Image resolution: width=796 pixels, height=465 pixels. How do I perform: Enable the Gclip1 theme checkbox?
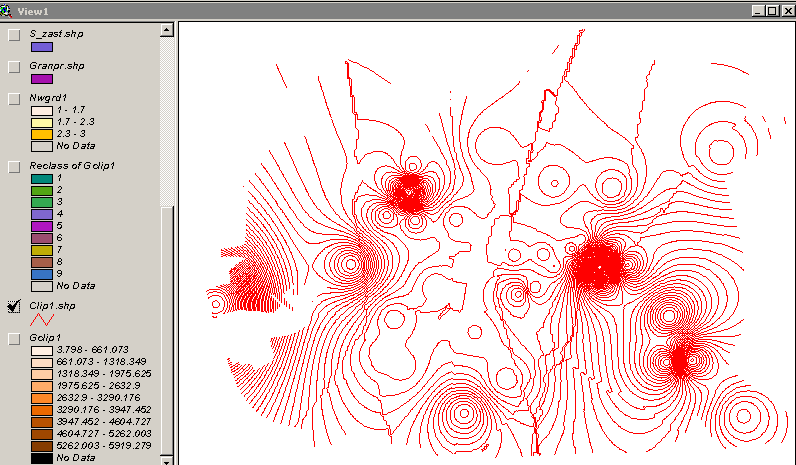[x=14, y=339]
